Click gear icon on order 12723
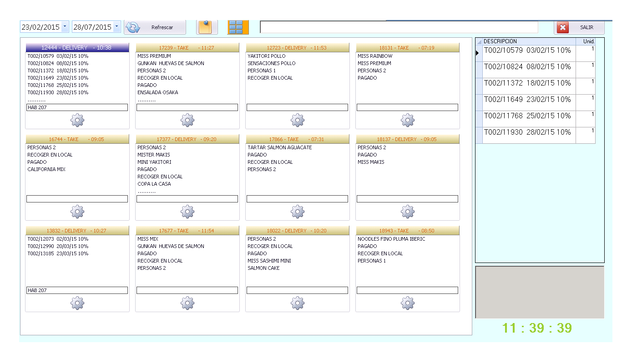The width and height of the screenshot is (637, 364). pos(298,121)
